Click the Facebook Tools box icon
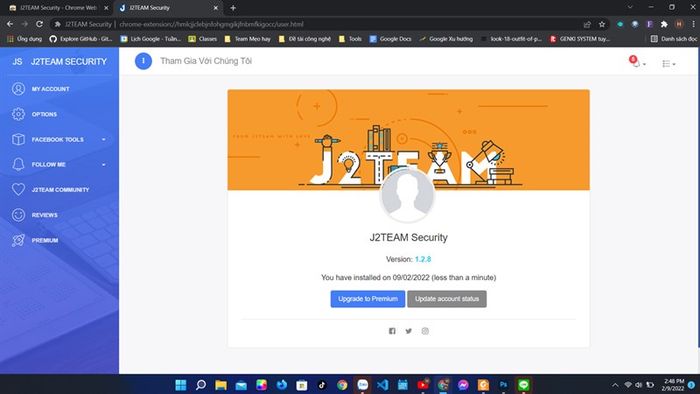700x394 pixels. pos(18,140)
